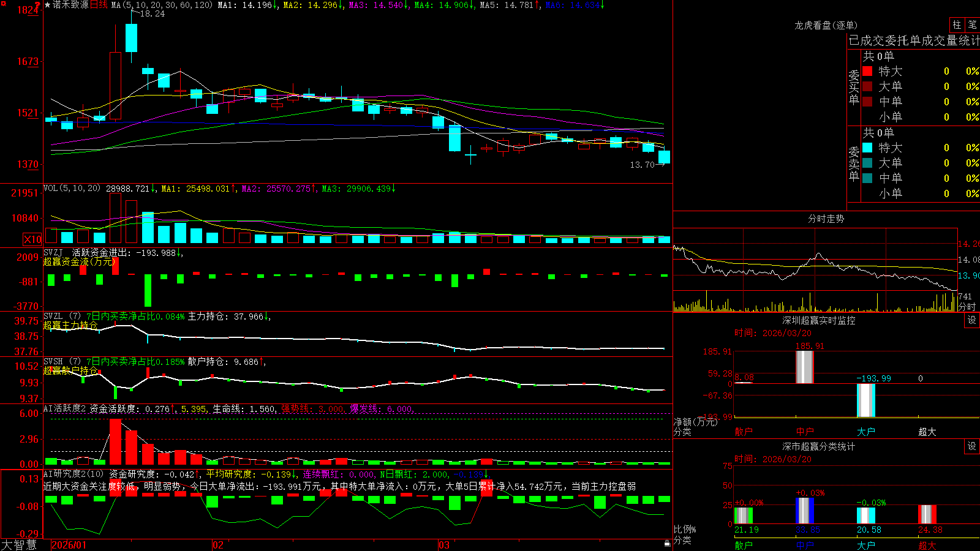Screen dimensions: 980x551
Task: Click the 日线 period label
Action: tap(99, 5)
